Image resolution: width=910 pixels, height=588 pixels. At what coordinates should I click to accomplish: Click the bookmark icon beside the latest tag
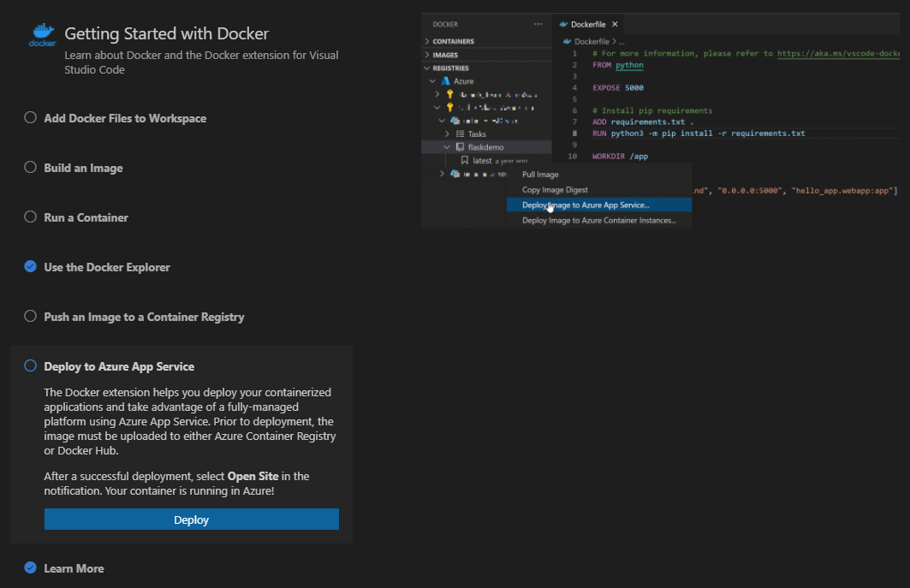click(x=464, y=160)
